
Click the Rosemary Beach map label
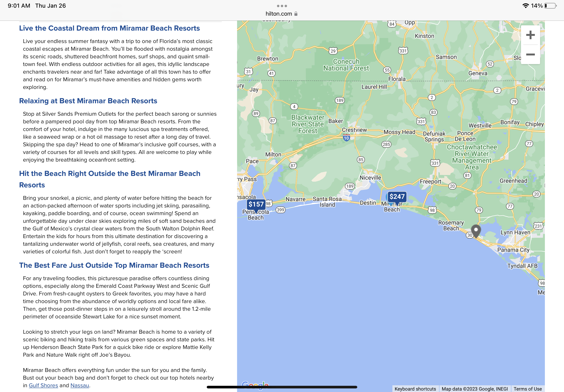point(451,225)
